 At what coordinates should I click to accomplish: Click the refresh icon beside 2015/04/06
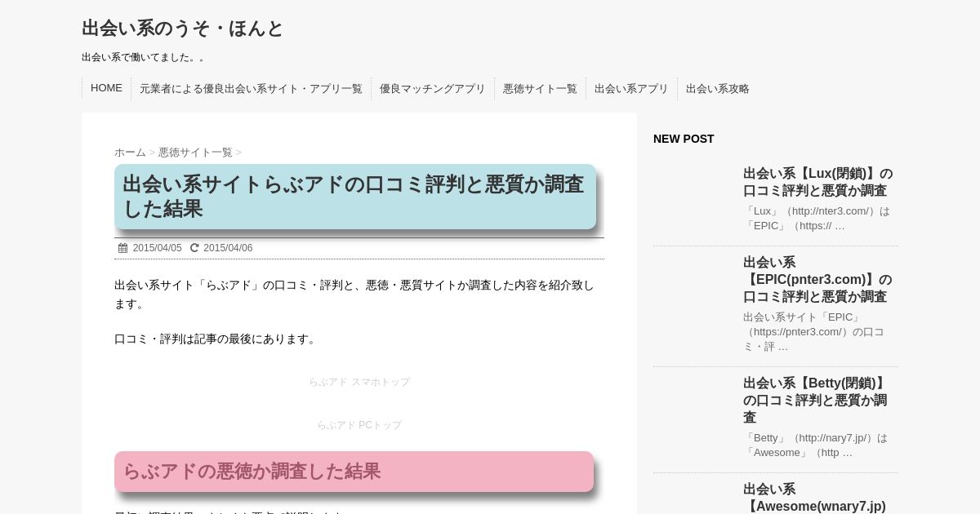click(x=194, y=248)
